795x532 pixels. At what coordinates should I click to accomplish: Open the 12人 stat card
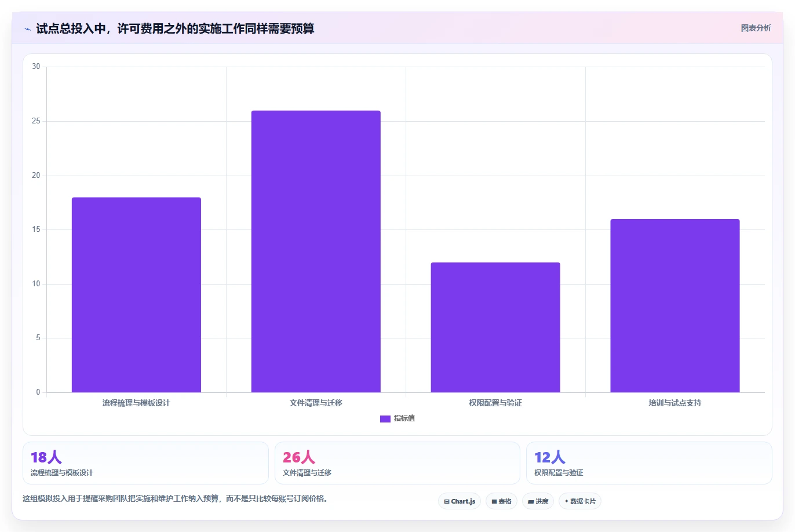point(649,463)
